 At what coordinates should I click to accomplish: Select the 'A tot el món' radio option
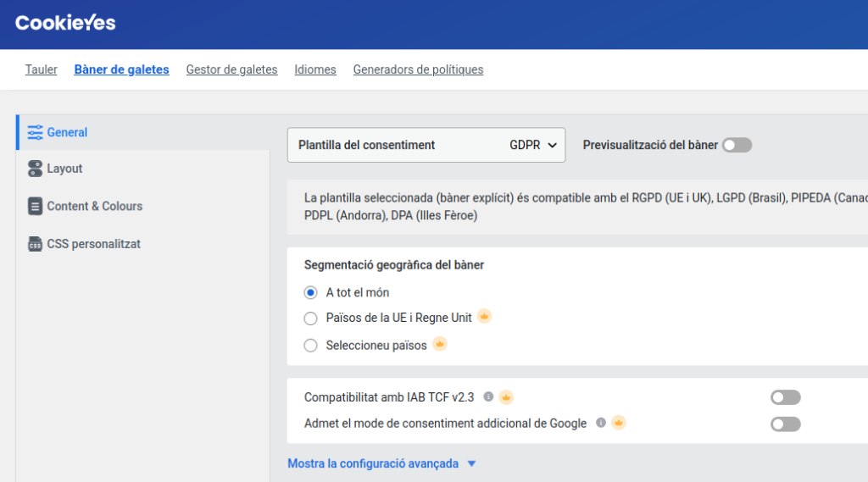click(310, 292)
